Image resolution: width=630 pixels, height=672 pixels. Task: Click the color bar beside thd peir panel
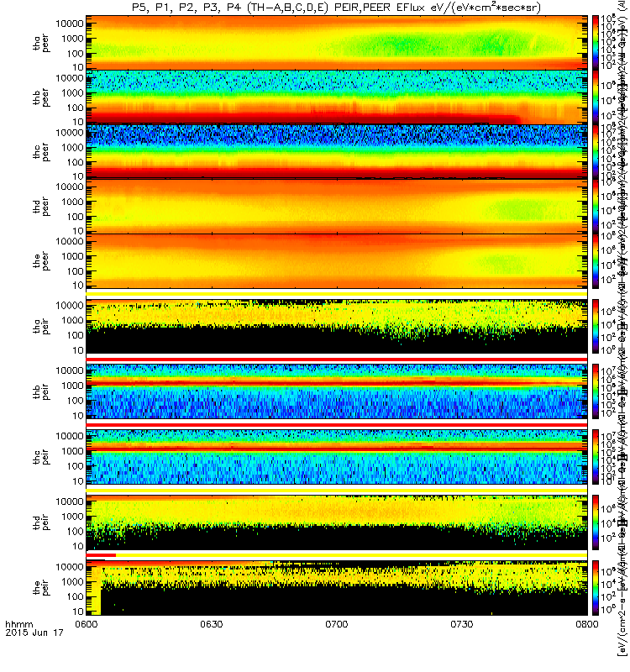(596, 522)
